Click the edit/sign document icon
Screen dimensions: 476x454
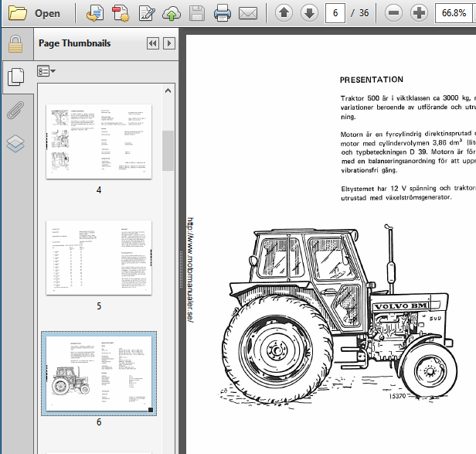tap(147, 13)
